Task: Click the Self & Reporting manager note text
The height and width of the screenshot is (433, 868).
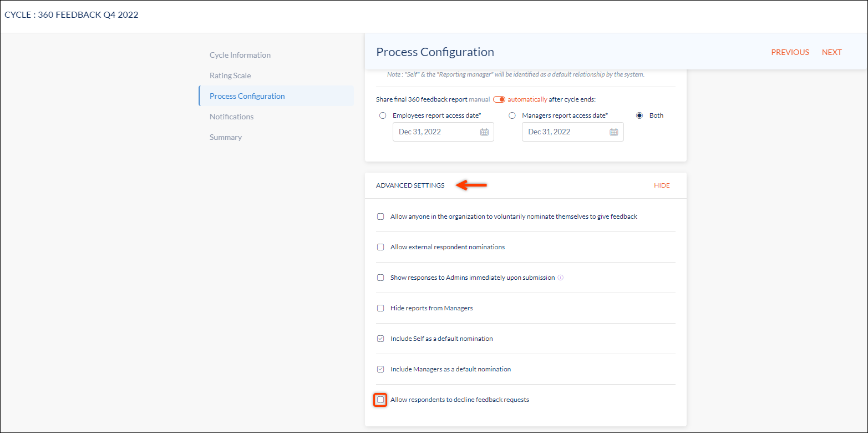Action: pyautogui.click(x=516, y=74)
